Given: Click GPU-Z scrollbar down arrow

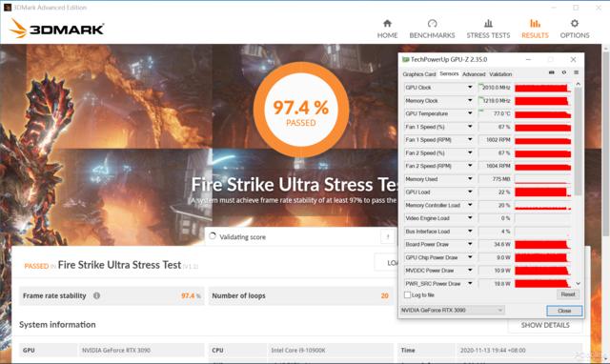Looking at the screenshot, I should [578, 284].
